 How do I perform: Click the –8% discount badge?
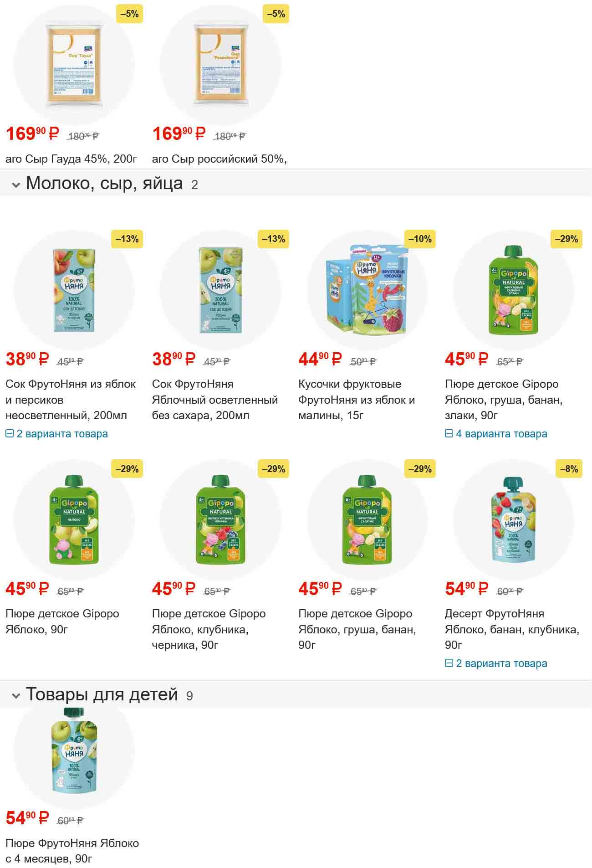tap(569, 469)
